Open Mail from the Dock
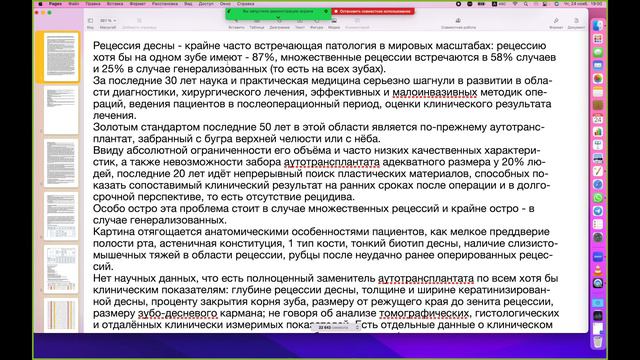Viewport: 640px width, 360px height. coord(598,65)
